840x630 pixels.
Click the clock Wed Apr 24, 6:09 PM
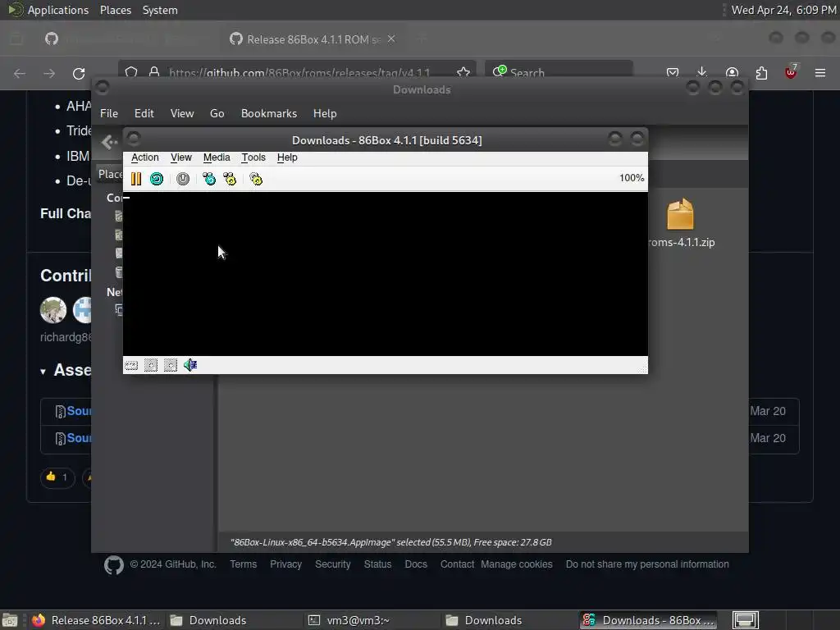783,10
